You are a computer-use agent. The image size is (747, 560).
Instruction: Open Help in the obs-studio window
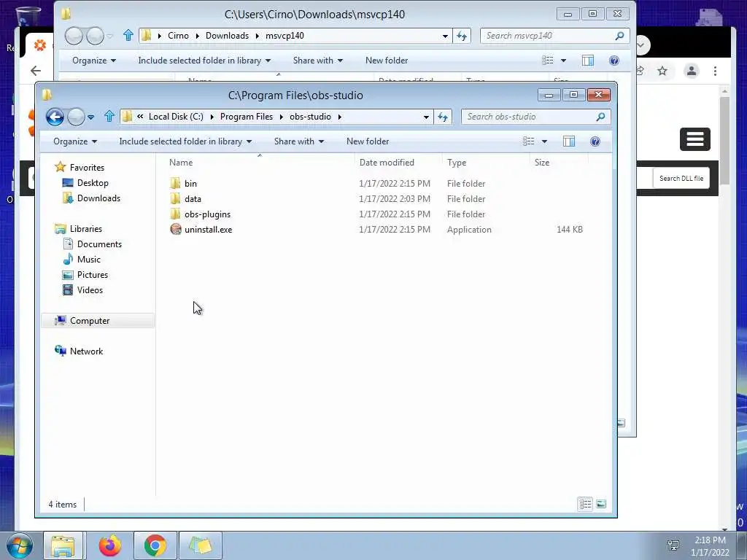pyautogui.click(x=595, y=141)
